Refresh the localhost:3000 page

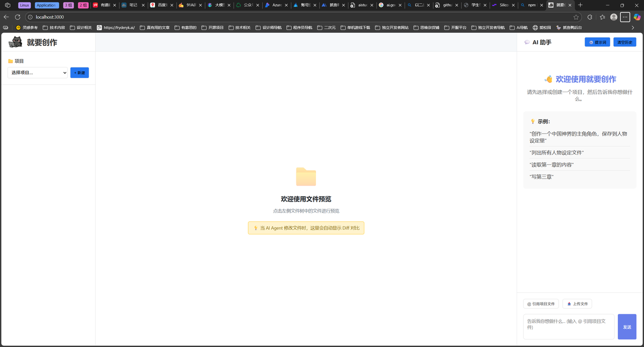tap(18, 17)
